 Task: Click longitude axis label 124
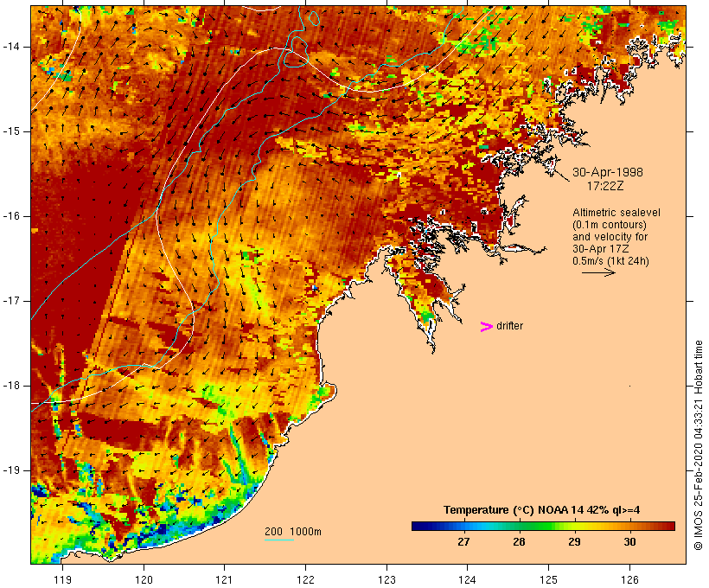(467, 579)
